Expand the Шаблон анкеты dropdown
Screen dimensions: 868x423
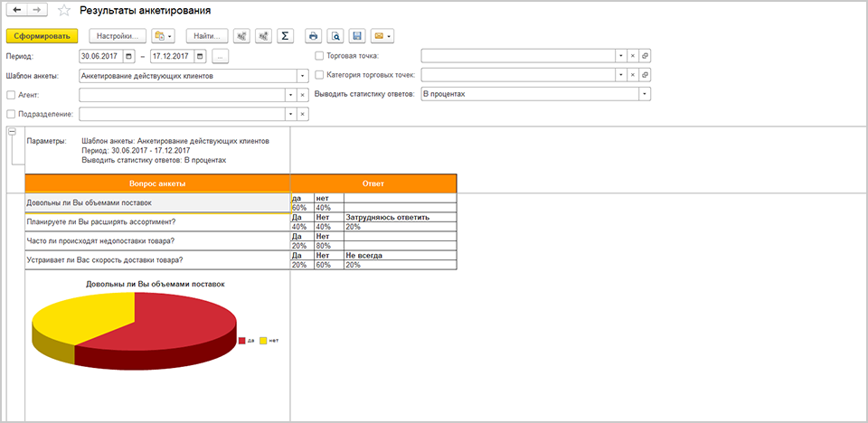point(303,75)
